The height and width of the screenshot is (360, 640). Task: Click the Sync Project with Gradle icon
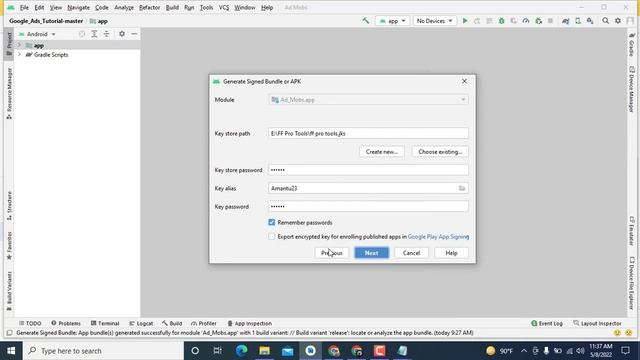click(565, 21)
